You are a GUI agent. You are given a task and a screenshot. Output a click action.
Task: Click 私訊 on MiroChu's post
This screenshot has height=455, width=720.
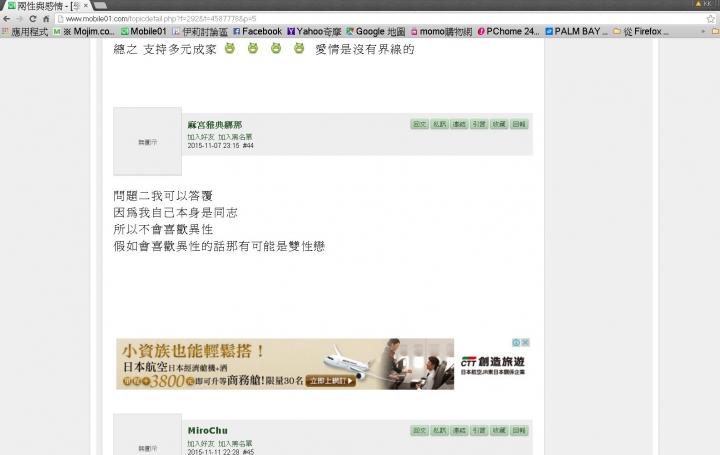[x=439, y=430]
